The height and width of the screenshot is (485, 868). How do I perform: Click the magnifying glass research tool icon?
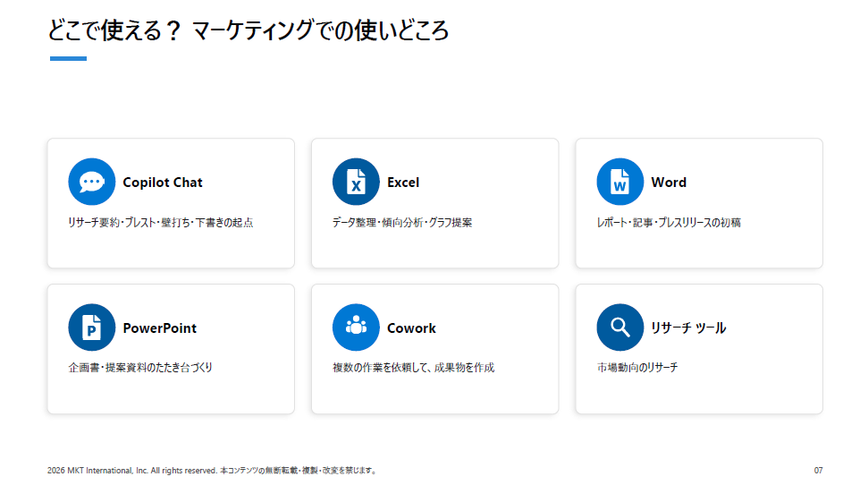pyautogui.click(x=620, y=328)
